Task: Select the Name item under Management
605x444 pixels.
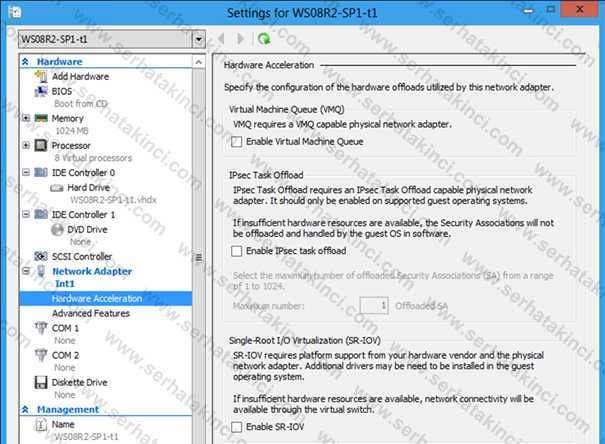Action: (63, 424)
